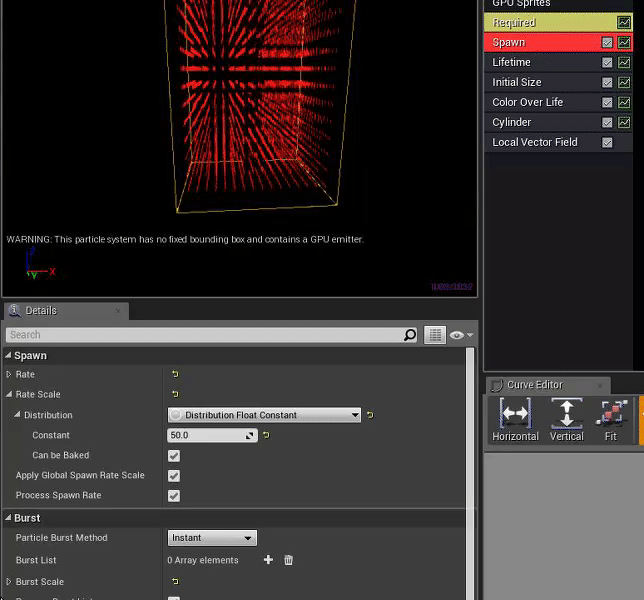The image size is (644, 600).
Task: Close the Curve Editor tab
Action: click(x=600, y=385)
